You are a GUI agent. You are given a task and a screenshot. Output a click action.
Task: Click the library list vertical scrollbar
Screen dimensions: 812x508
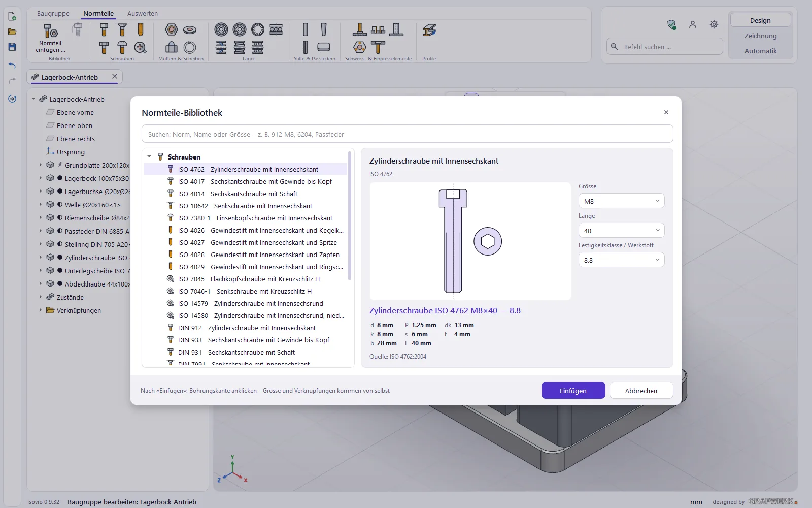coord(350,216)
